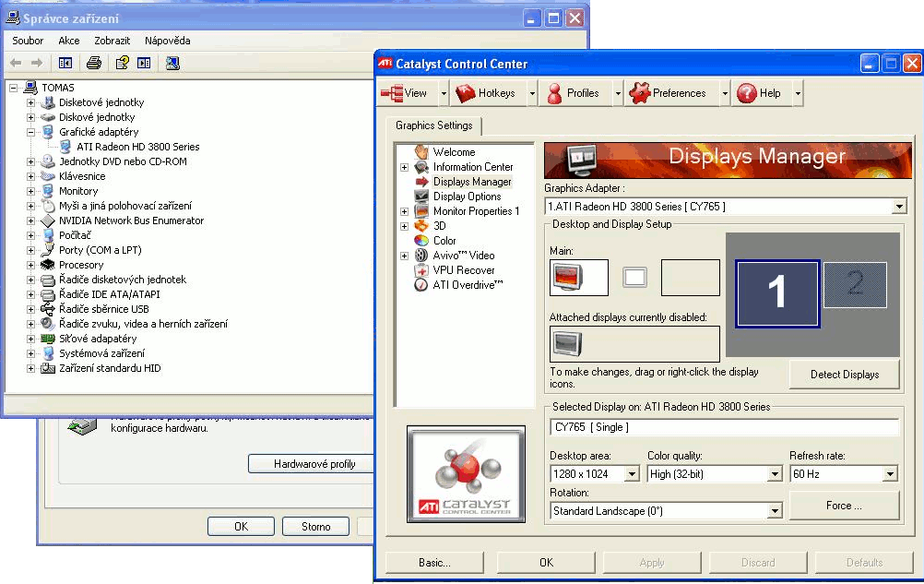Expand the Monitory node

click(30, 191)
